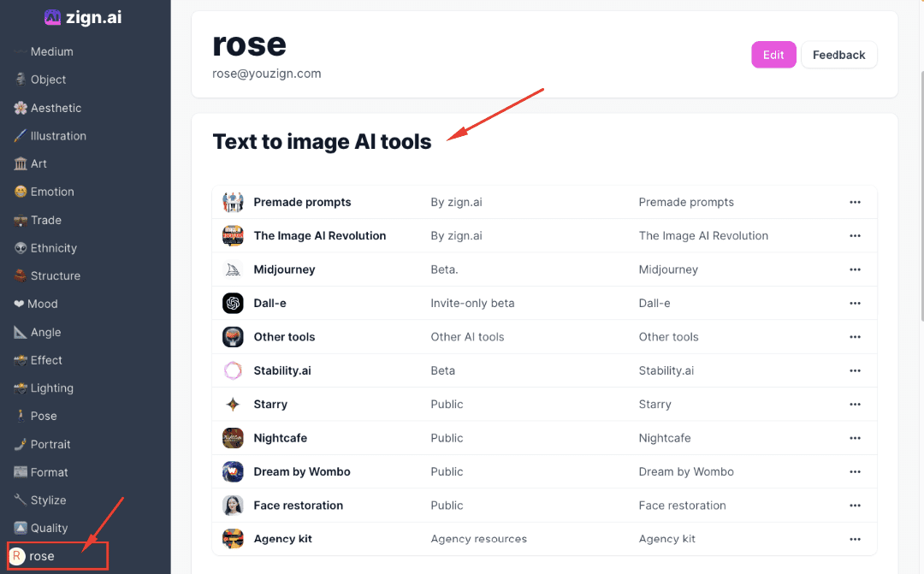Click the Feedback button
Viewport: 924px width, 574px height.
tap(838, 55)
